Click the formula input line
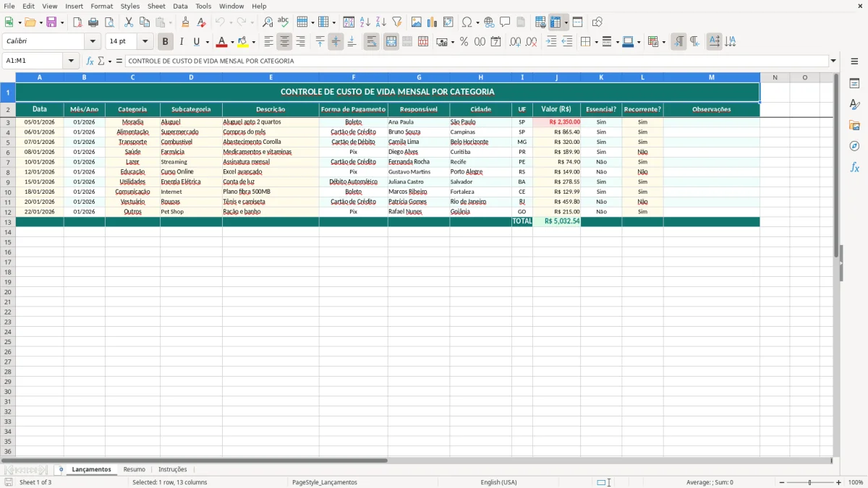 (477, 61)
